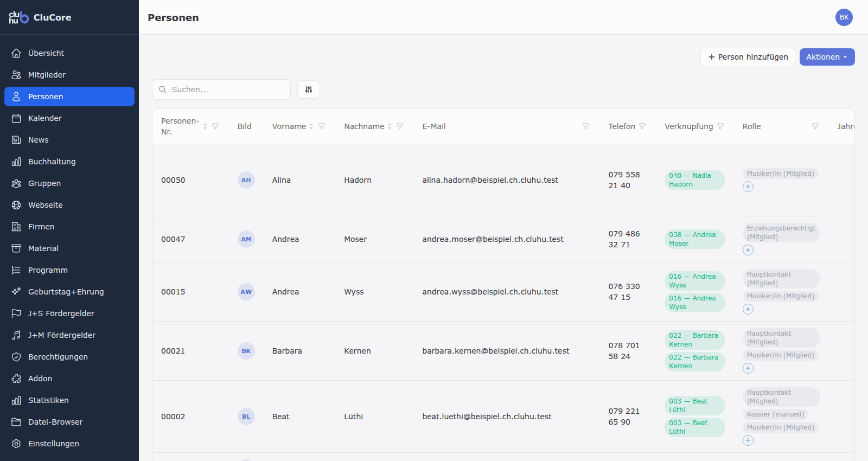
Task: Click email alina.hadorn@beispiel.ch.cluhu.test
Action: (x=490, y=180)
